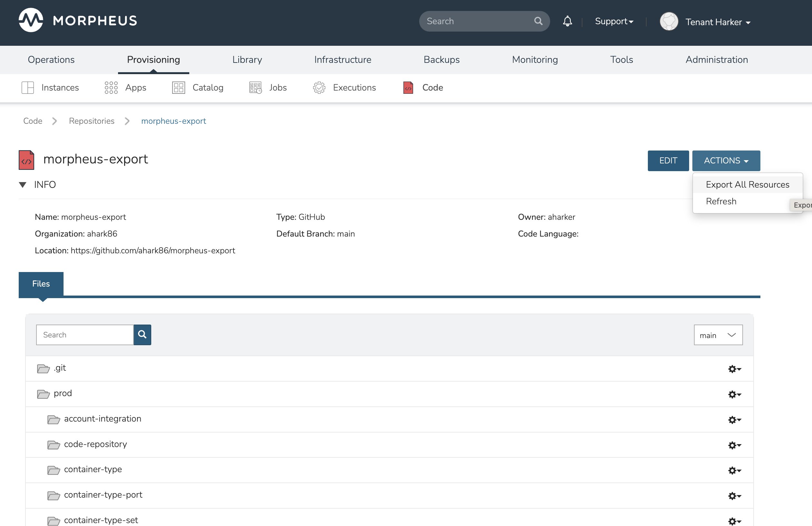Open the gear menu for prod folder
The width and height of the screenshot is (812, 526).
click(734, 394)
